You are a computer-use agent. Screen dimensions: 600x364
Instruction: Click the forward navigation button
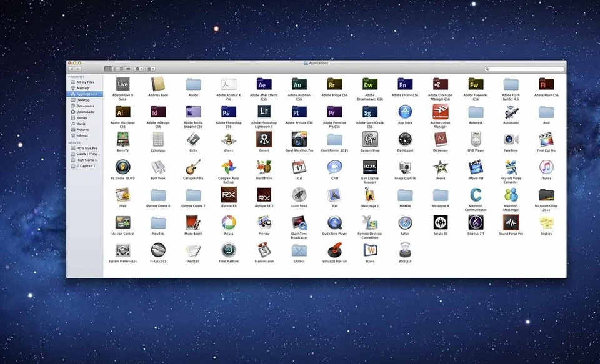tap(79, 69)
